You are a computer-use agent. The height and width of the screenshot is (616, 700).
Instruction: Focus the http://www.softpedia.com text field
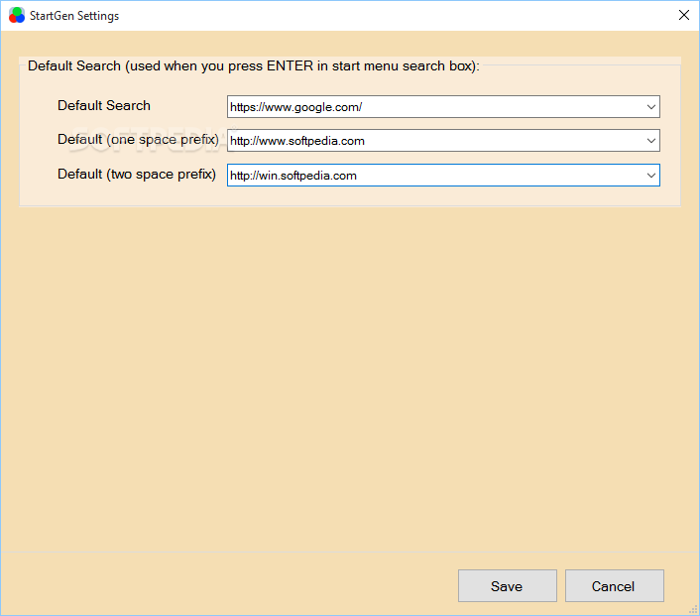click(x=435, y=141)
